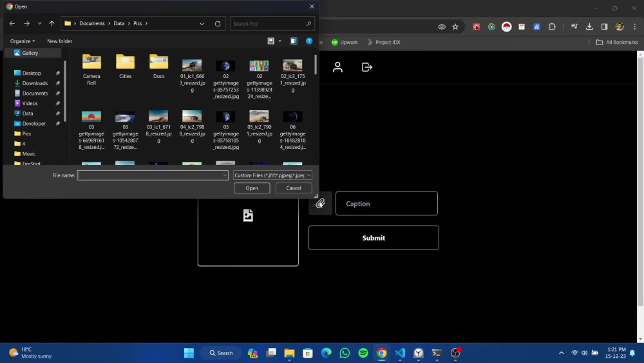This screenshot has width=644, height=363.
Task: Select Data in the navigation pane
Action: (x=28, y=113)
